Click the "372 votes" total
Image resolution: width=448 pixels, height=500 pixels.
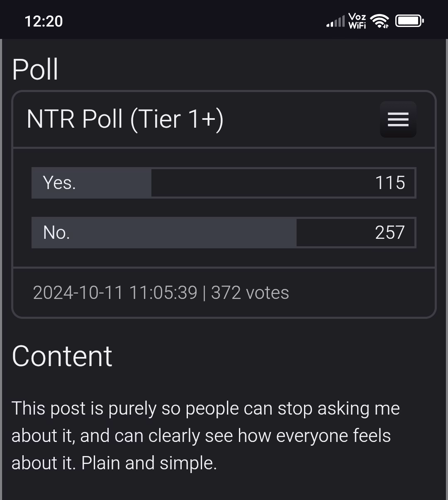point(250,293)
